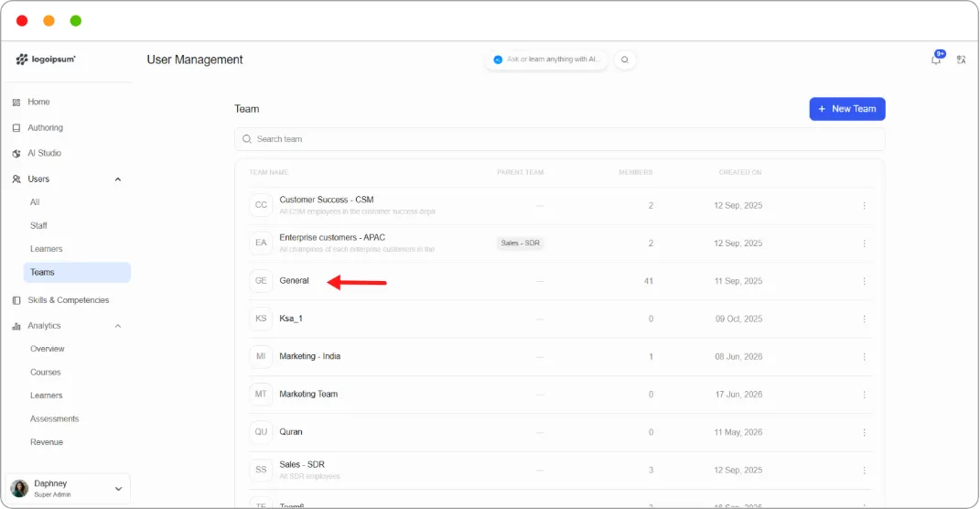Click the magnifier search icon button
The image size is (980, 509).
624,60
